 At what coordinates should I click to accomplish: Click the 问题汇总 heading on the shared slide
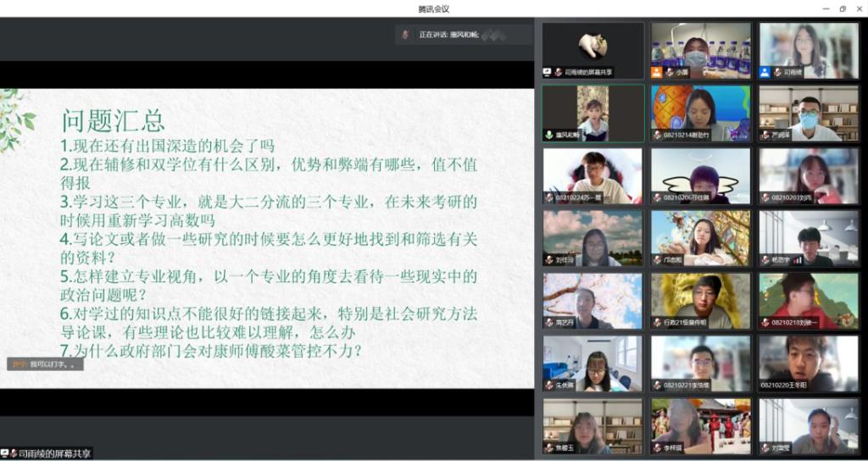pos(113,120)
